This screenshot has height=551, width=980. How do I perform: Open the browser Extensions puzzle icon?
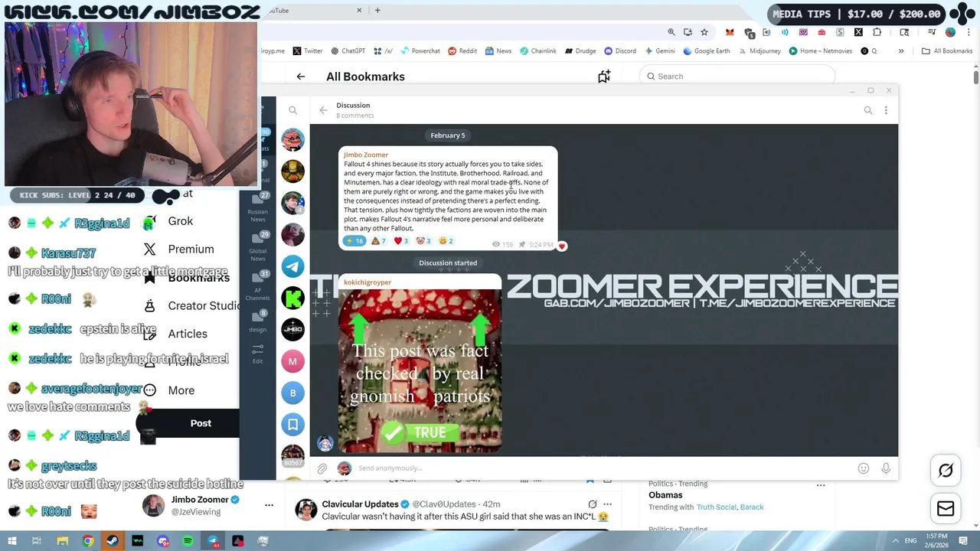pyautogui.click(x=877, y=32)
